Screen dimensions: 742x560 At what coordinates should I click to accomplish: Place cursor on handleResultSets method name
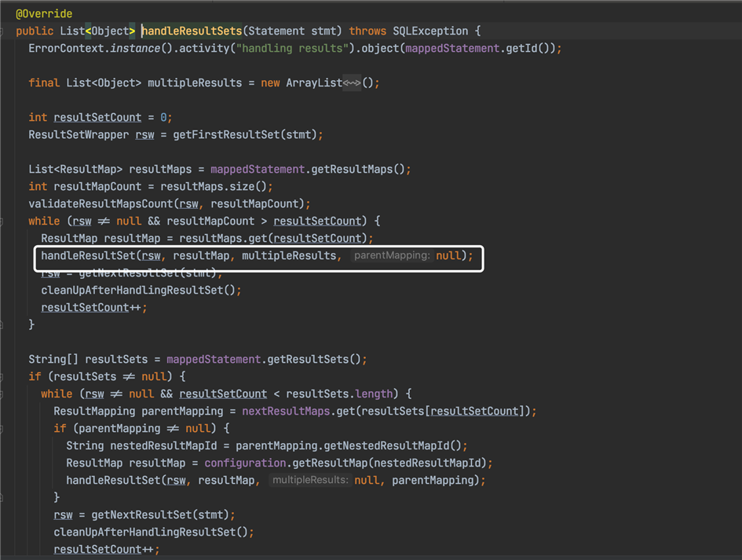(x=192, y=31)
